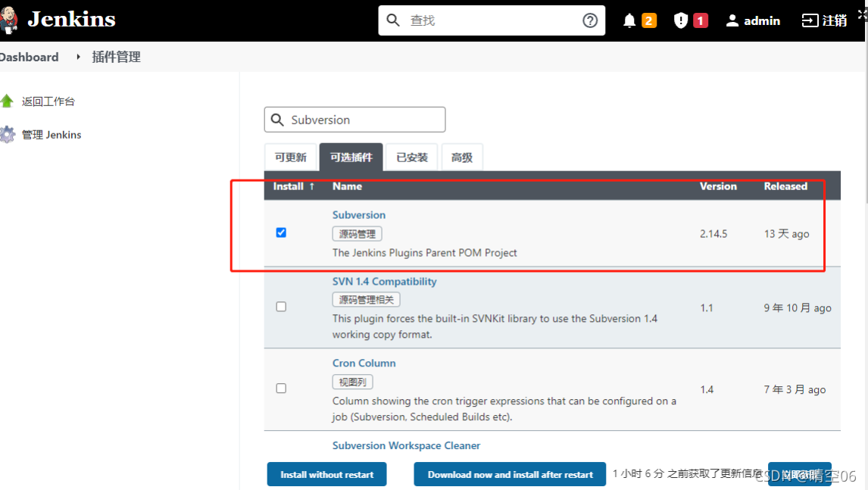Viewport: 868px width, 490px height.
Task: Click released value 13 天 ago
Action: [787, 234]
